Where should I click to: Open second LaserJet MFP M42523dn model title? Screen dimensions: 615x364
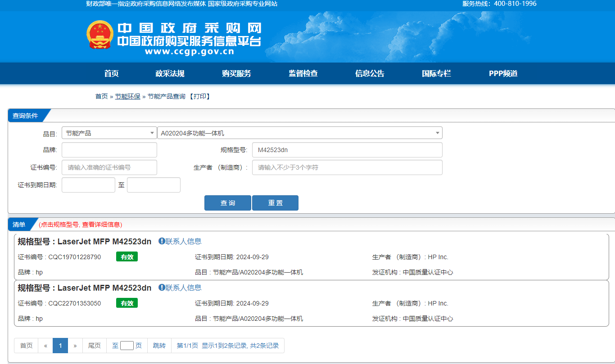[x=104, y=288]
